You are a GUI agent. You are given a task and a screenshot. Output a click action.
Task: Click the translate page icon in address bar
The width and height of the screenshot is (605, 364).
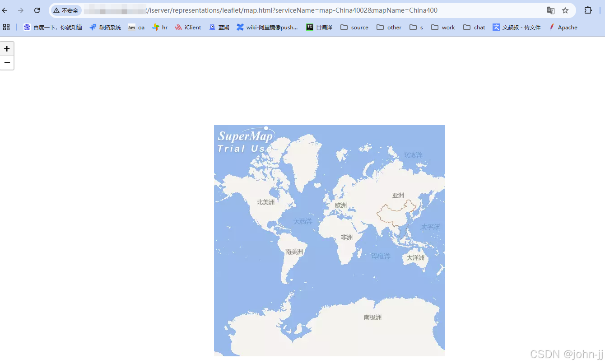pyautogui.click(x=551, y=10)
